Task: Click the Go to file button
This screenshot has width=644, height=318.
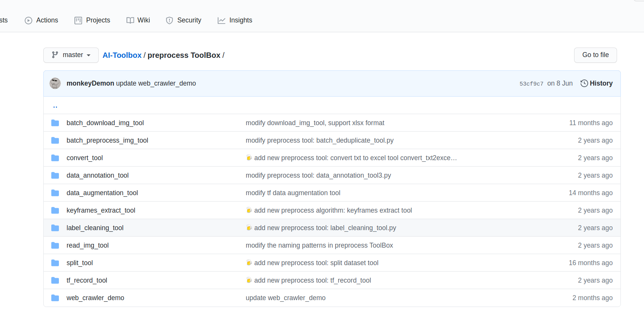Action: [595, 55]
